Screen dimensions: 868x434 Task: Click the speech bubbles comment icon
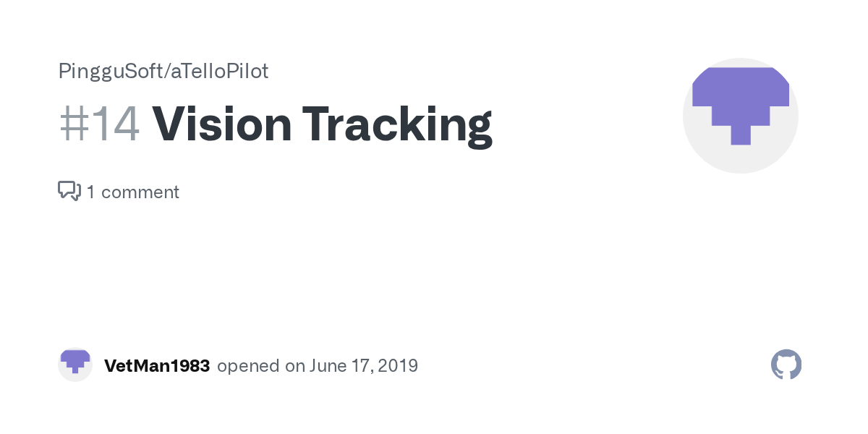pos(69,192)
